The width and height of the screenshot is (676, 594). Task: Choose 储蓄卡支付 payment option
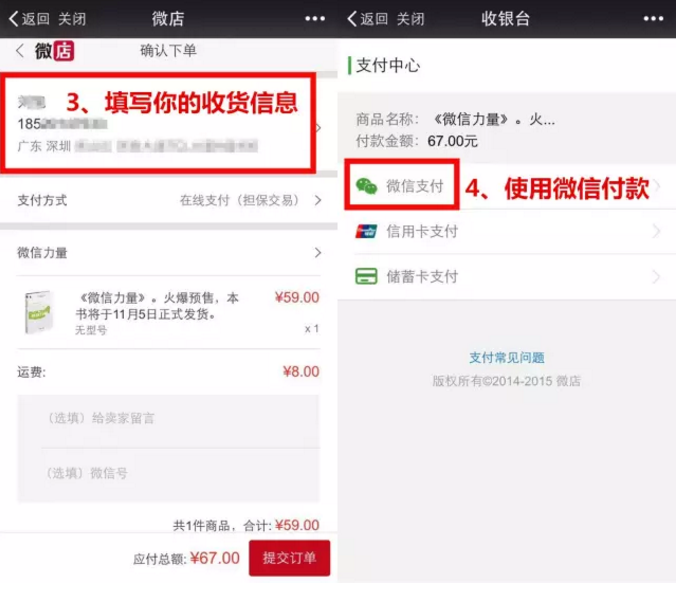point(507,277)
